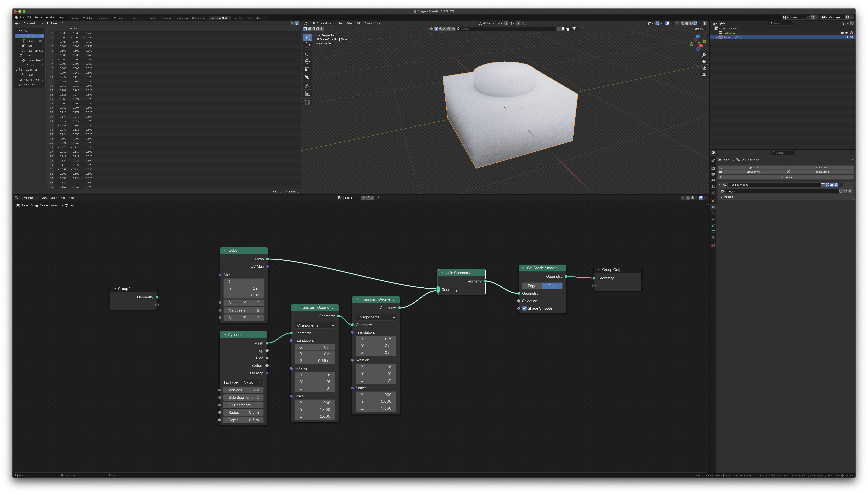The width and height of the screenshot is (868, 494).
Task: Choose the Add Cube tool
Action: 307,102
